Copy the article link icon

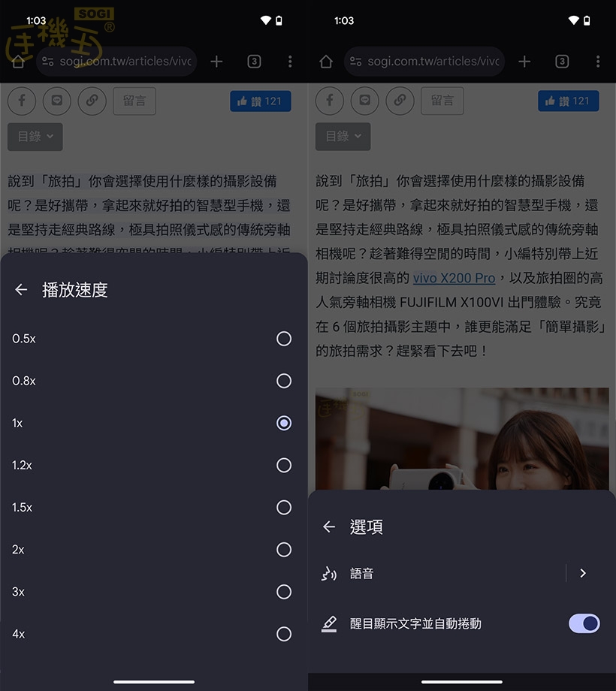point(92,101)
